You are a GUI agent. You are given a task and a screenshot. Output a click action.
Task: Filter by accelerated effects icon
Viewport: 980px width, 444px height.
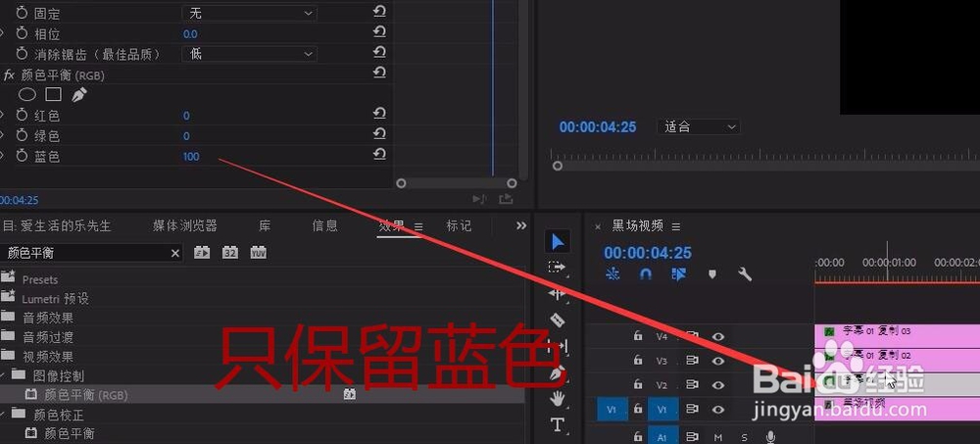point(201,252)
